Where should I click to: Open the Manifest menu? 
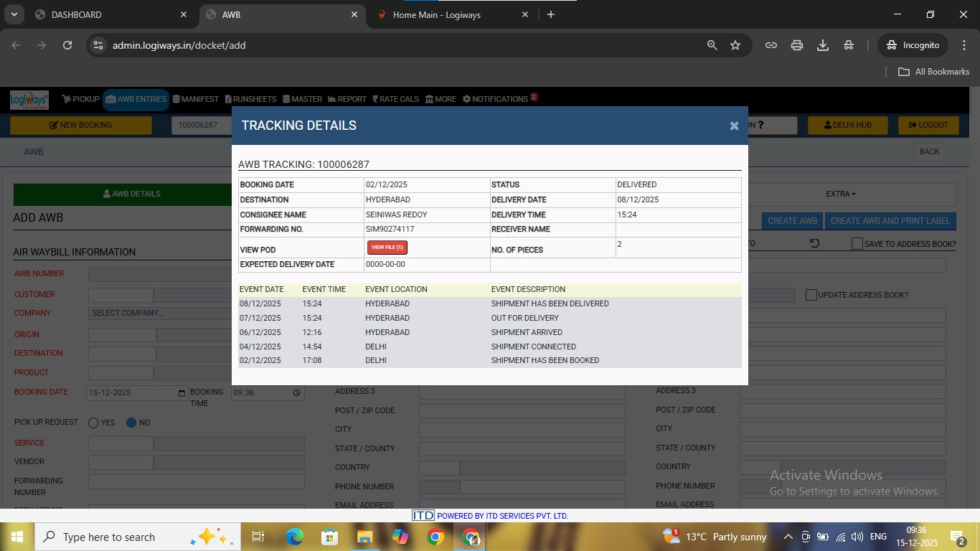pyautogui.click(x=195, y=99)
